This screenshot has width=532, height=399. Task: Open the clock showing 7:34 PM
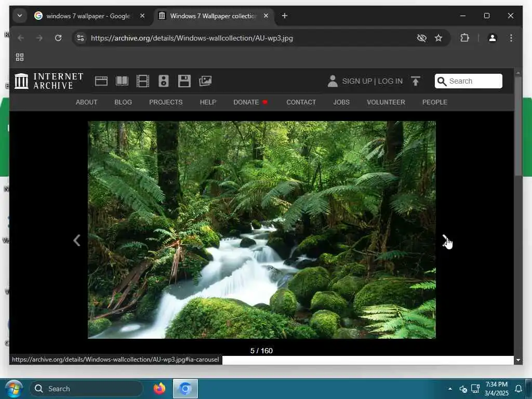(496, 389)
